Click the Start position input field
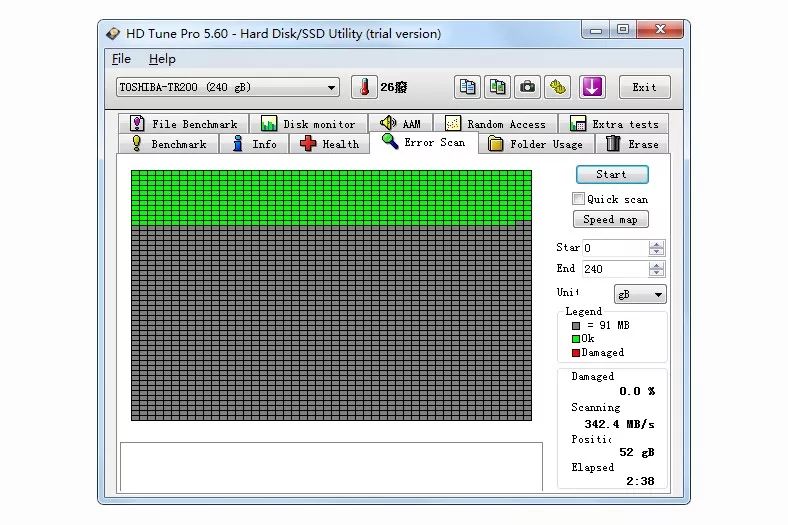This screenshot has width=788, height=525. point(614,248)
